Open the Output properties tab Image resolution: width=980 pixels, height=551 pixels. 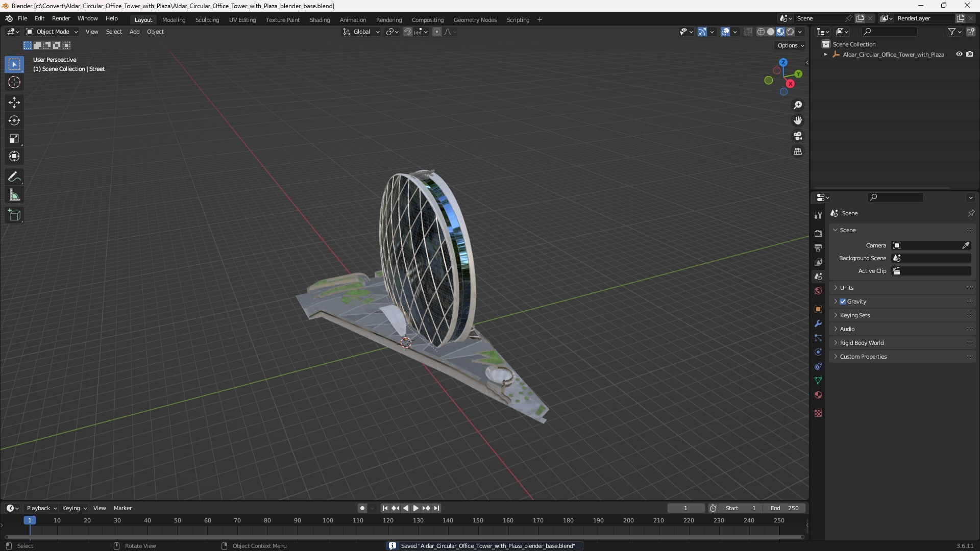tap(818, 247)
